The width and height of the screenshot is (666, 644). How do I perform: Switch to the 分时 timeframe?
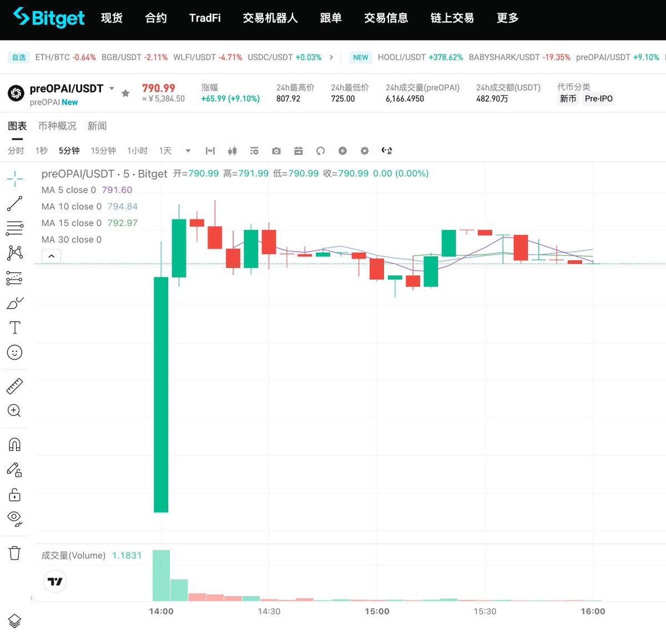[x=16, y=151]
